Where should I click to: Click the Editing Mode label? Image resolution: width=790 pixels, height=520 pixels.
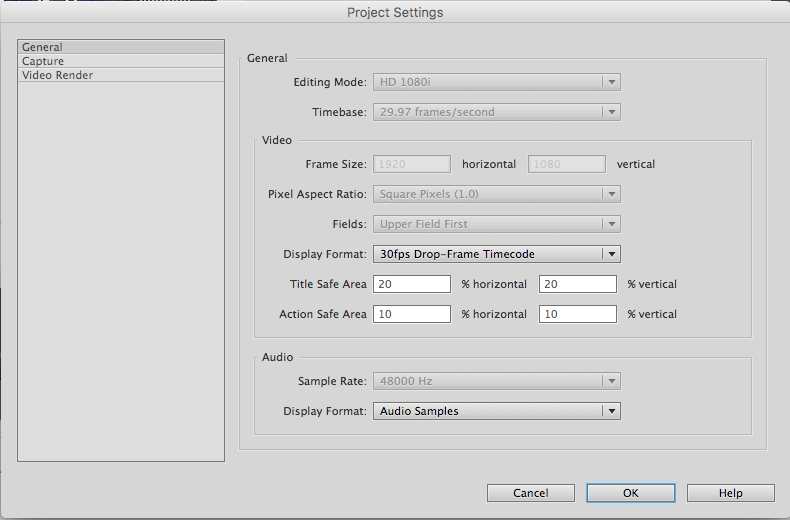(x=330, y=82)
